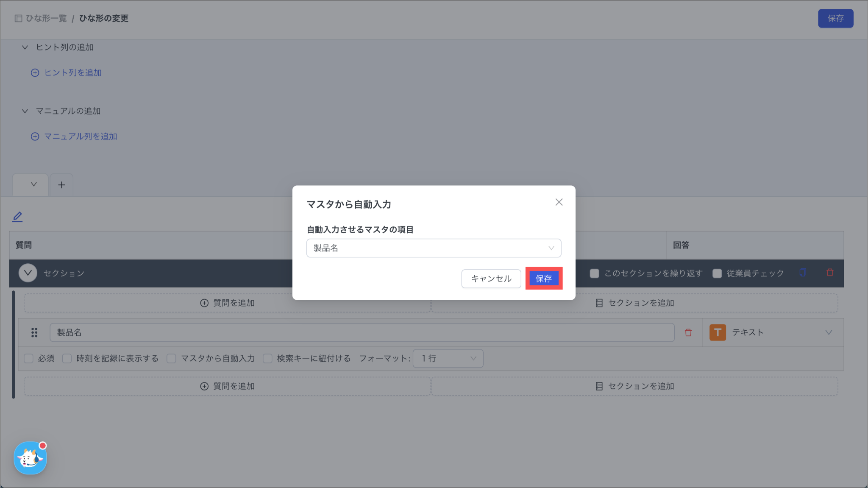Open the 製品名 master item dropdown
Screen dimensions: 868x488
(434, 248)
